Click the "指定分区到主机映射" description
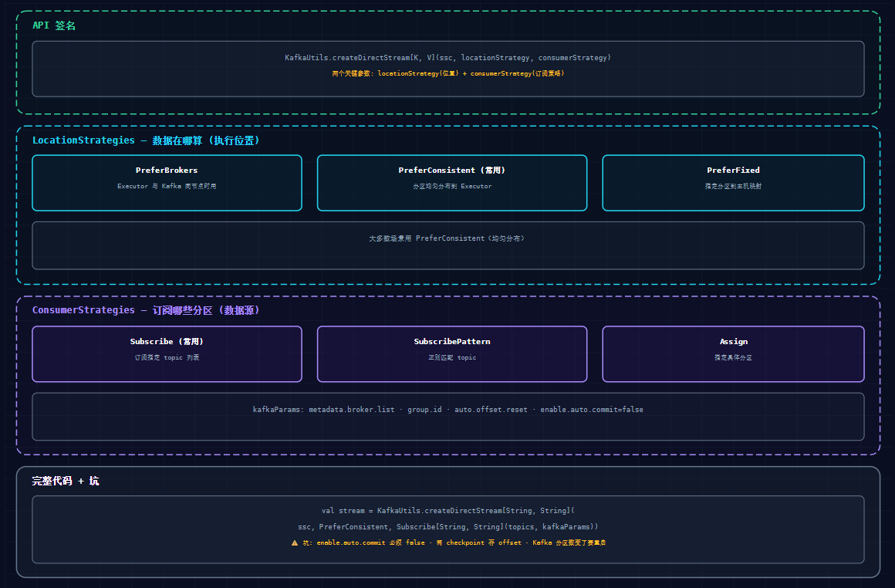The height and width of the screenshot is (588, 895). [734, 186]
